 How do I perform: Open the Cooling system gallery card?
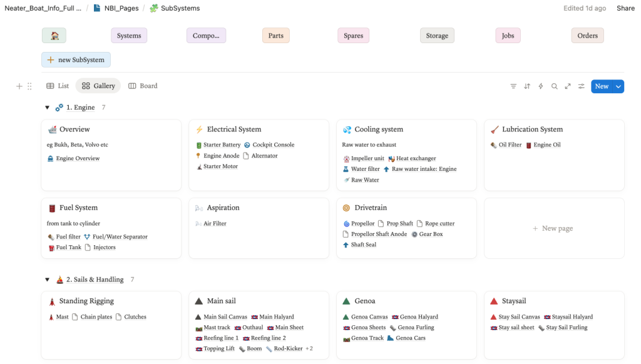click(379, 129)
